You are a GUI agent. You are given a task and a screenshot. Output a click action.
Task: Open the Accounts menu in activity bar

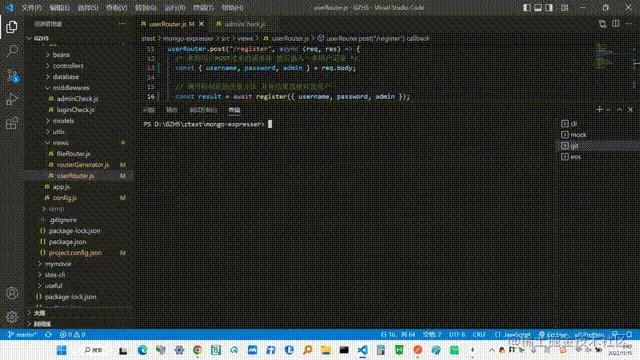(12, 293)
